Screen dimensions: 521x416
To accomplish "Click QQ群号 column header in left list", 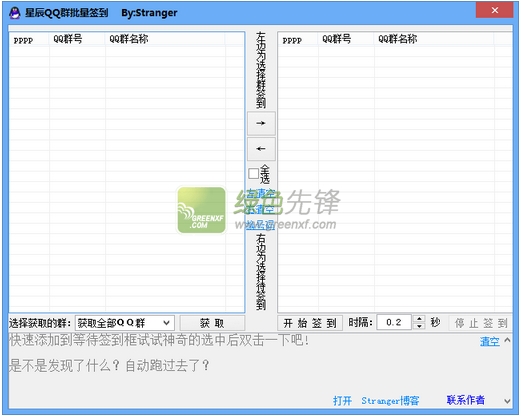I will coord(77,39).
